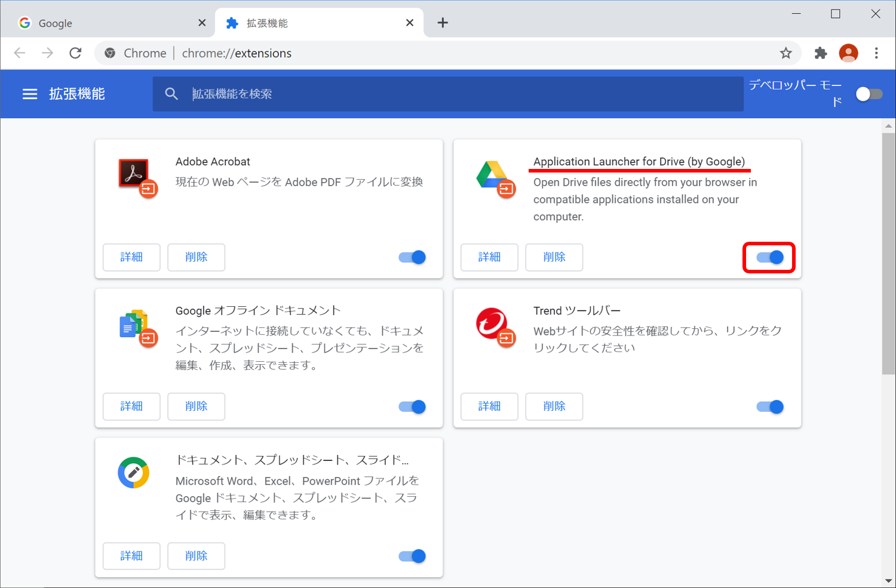Click the Trend toolbar extension icon

(495, 327)
